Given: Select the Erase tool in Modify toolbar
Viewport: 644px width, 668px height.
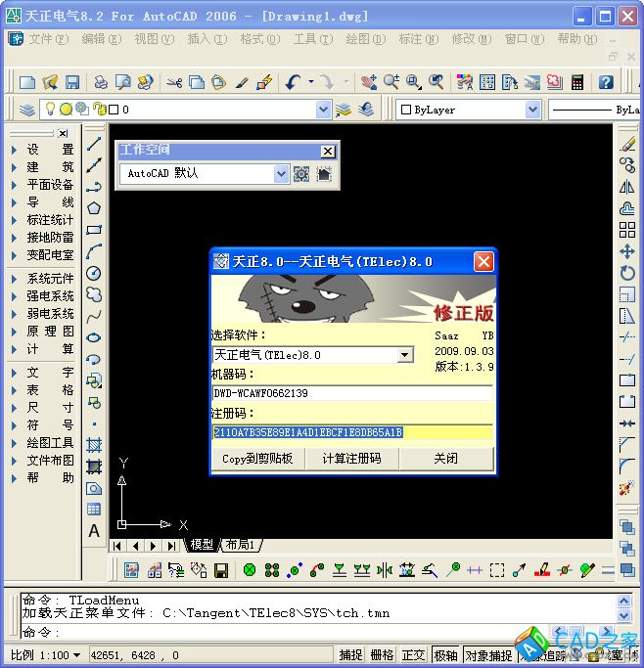Looking at the screenshot, I should [x=627, y=144].
